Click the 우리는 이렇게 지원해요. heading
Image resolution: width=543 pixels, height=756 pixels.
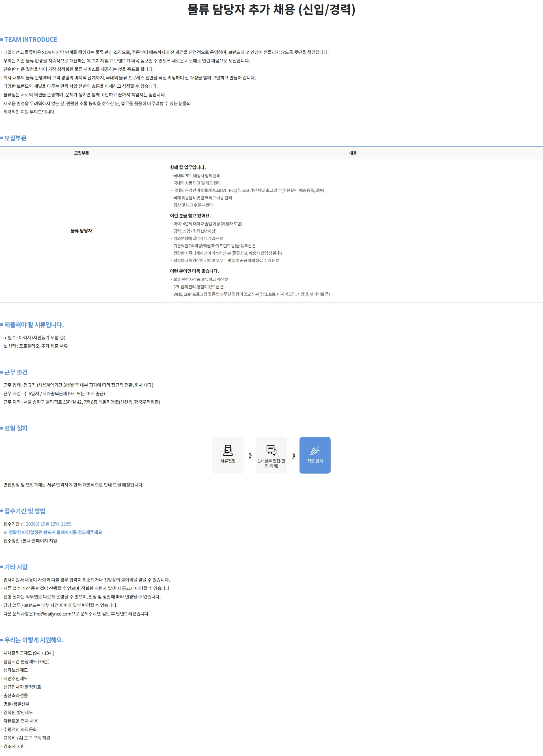34,640
